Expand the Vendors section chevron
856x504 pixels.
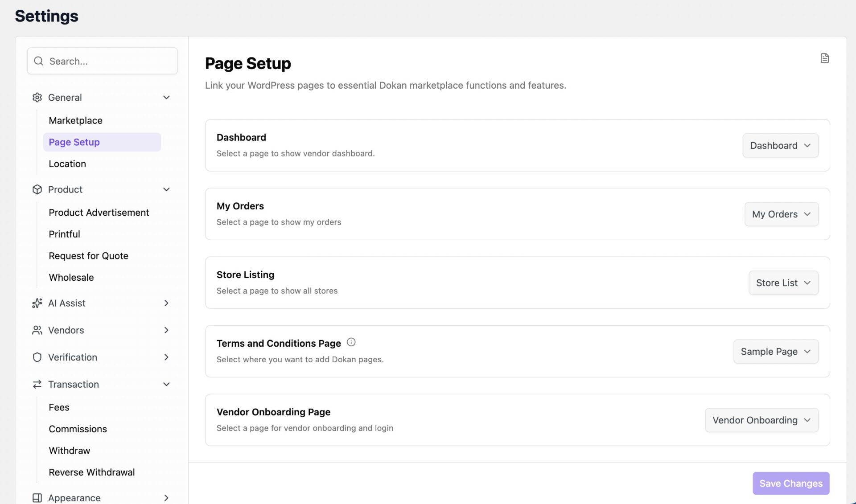pyautogui.click(x=166, y=330)
